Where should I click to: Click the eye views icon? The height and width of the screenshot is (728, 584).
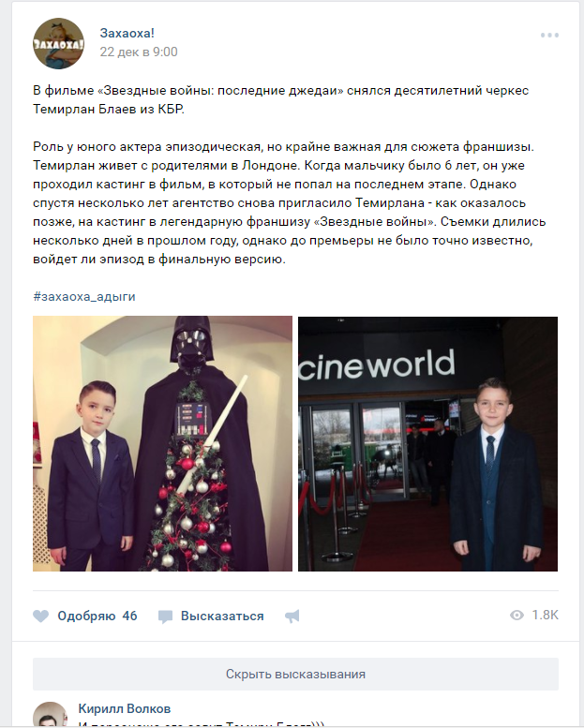point(517,616)
